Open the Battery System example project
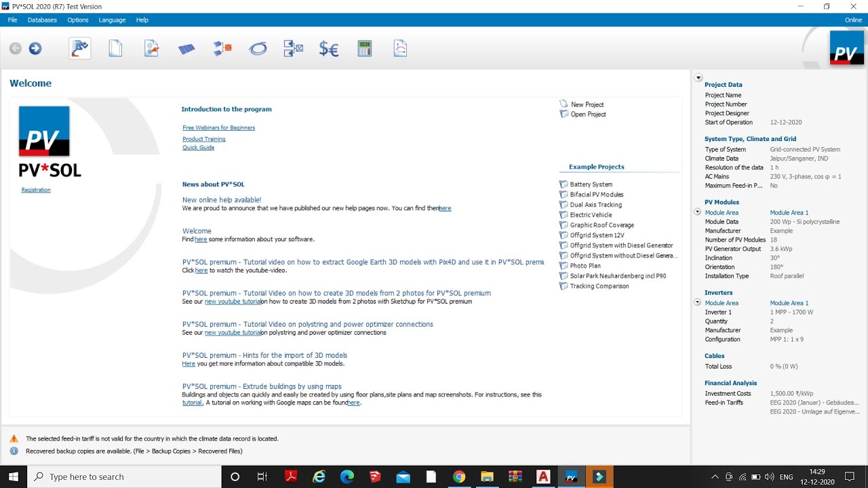 (591, 184)
